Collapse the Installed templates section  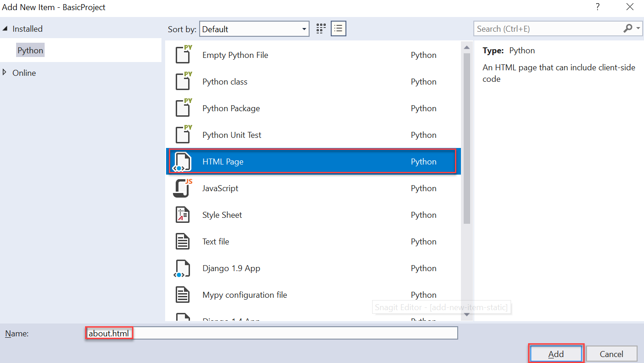coord(5,28)
